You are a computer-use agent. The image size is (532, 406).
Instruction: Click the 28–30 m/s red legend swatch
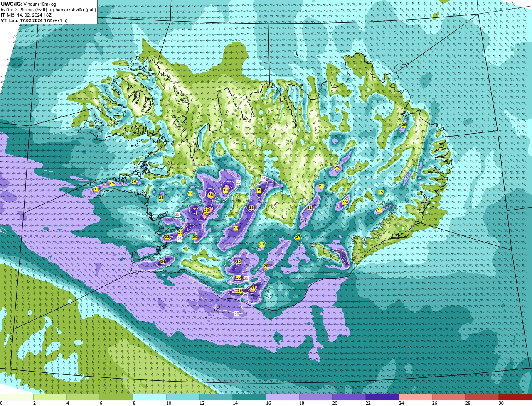(x=482, y=397)
